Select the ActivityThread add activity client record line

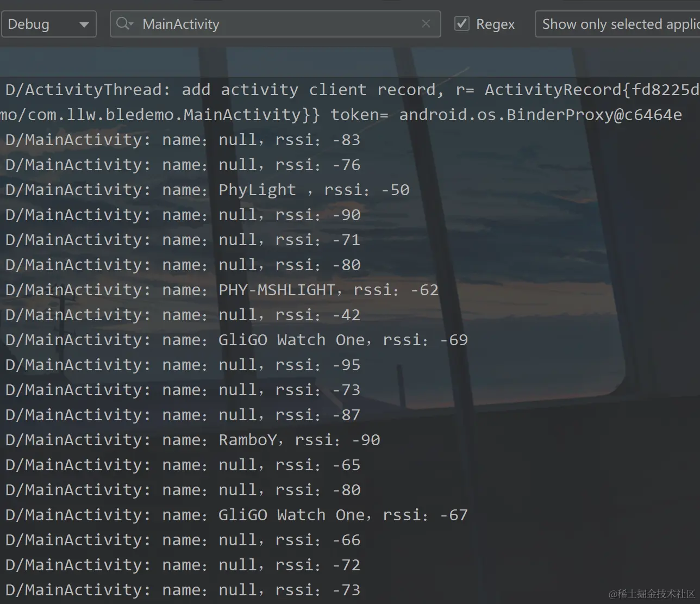(x=352, y=90)
